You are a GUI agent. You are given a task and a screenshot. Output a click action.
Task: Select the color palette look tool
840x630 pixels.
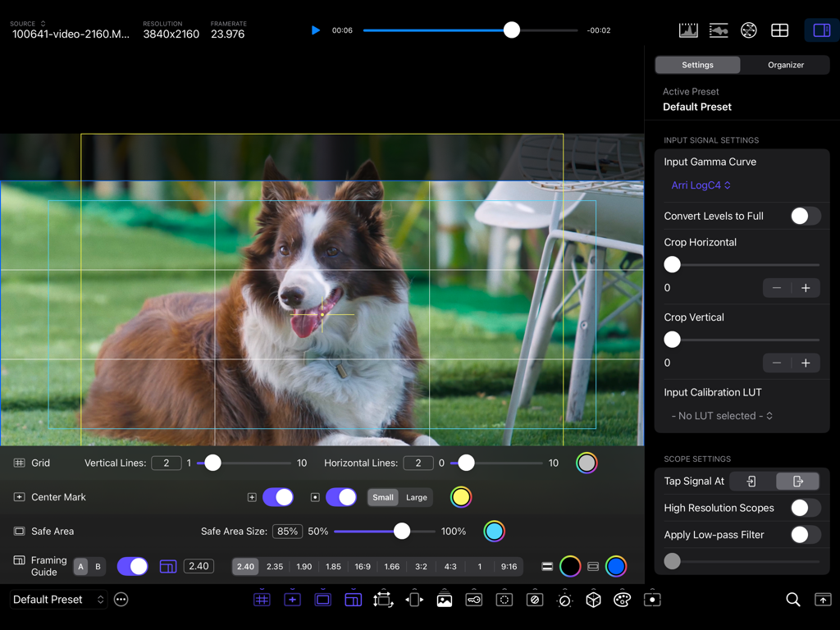[622, 600]
